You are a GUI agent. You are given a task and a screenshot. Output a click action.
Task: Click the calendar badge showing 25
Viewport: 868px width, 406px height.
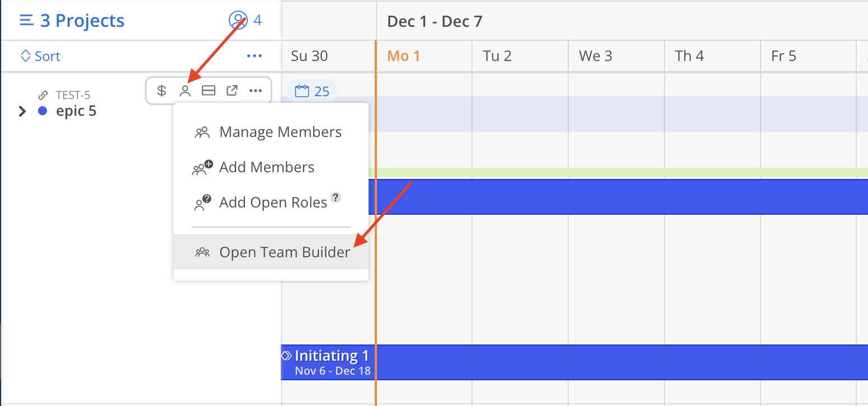312,91
